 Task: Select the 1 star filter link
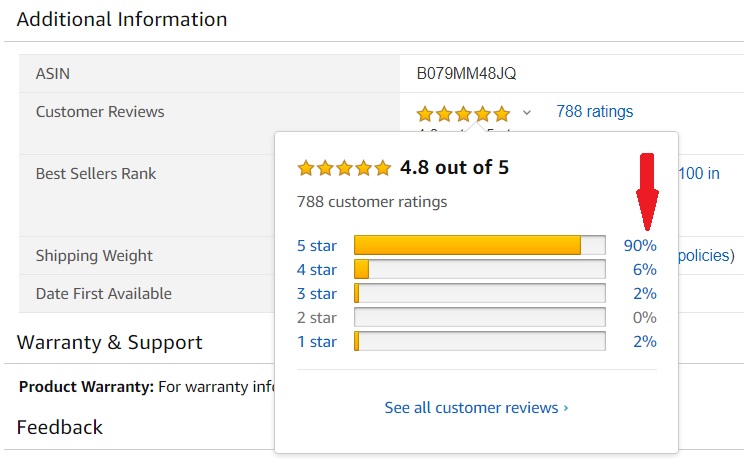[316, 342]
